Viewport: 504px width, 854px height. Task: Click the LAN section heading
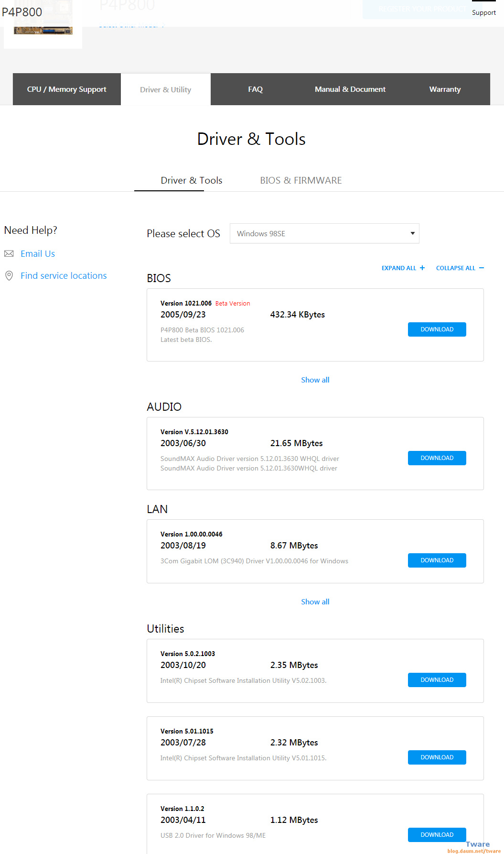157,509
